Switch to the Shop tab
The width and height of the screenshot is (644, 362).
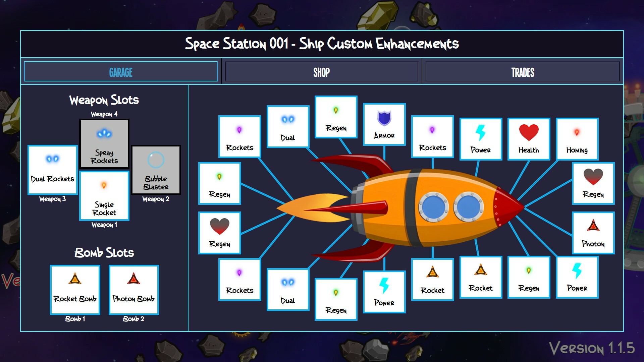(321, 71)
